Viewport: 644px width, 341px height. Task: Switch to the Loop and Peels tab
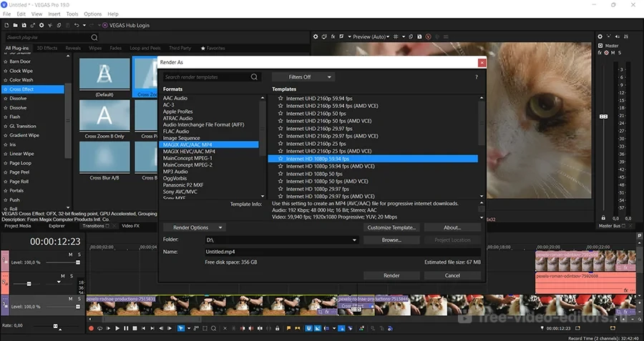(145, 49)
